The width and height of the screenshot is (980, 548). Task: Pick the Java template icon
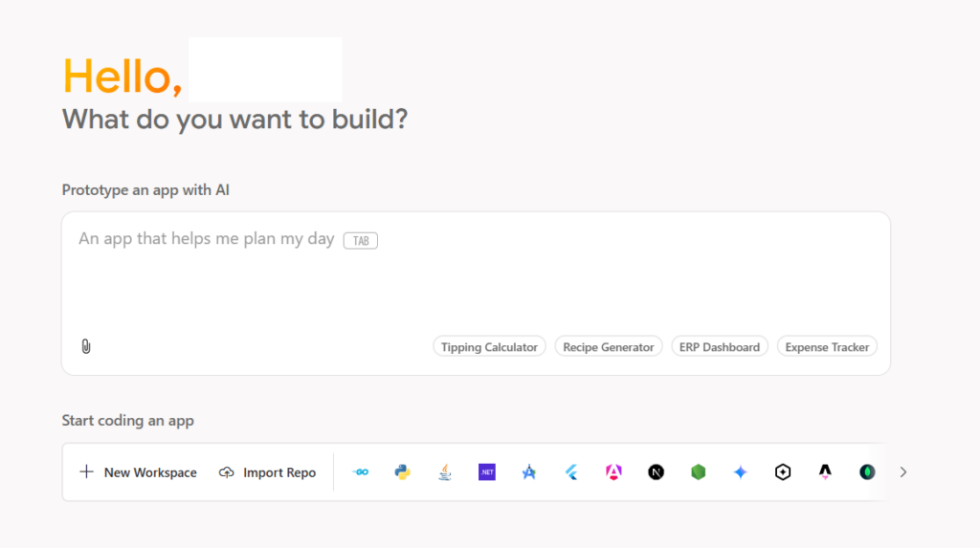(x=444, y=472)
